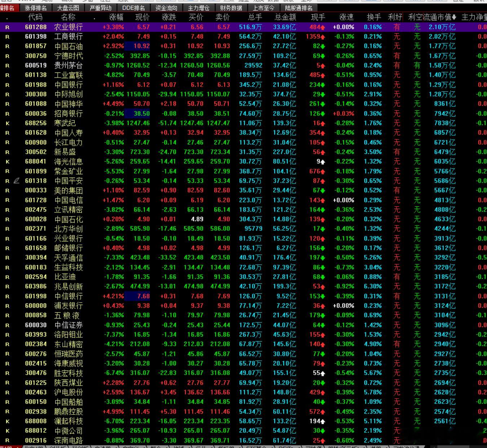Click the 利好 column header
Viewport: 487px width, 448px height.
(395, 17)
